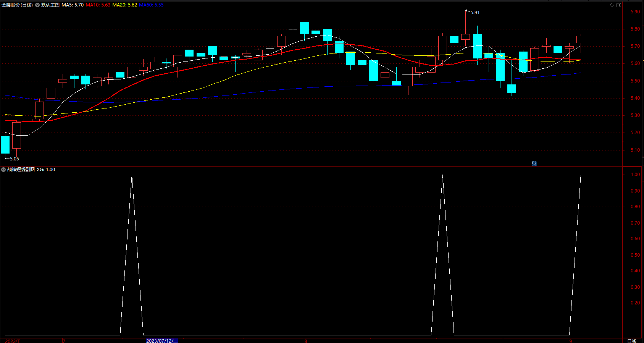The height and width of the screenshot is (343, 644).
Task: Click the 2023年 label on time axis
Action: pyautogui.click(x=13, y=341)
